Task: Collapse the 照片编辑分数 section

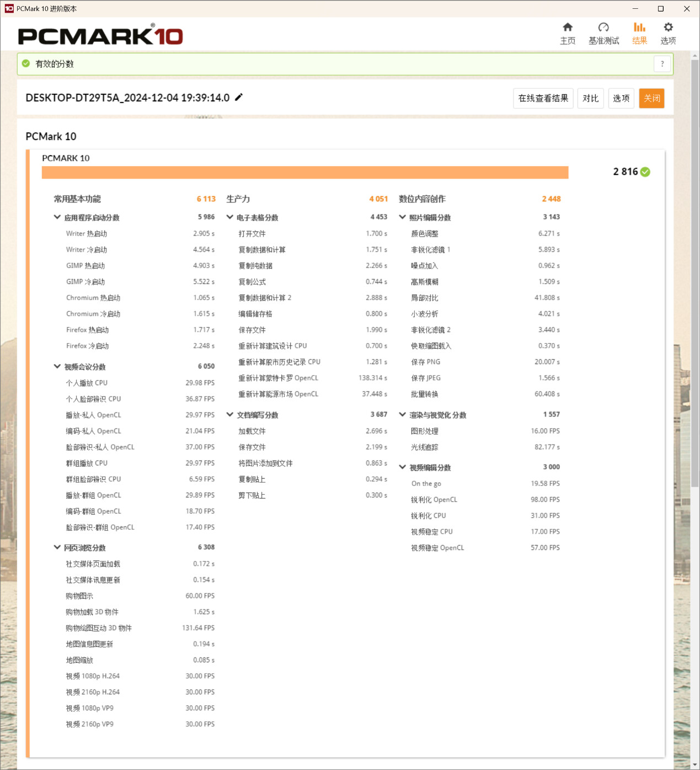Action: pyautogui.click(x=403, y=217)
